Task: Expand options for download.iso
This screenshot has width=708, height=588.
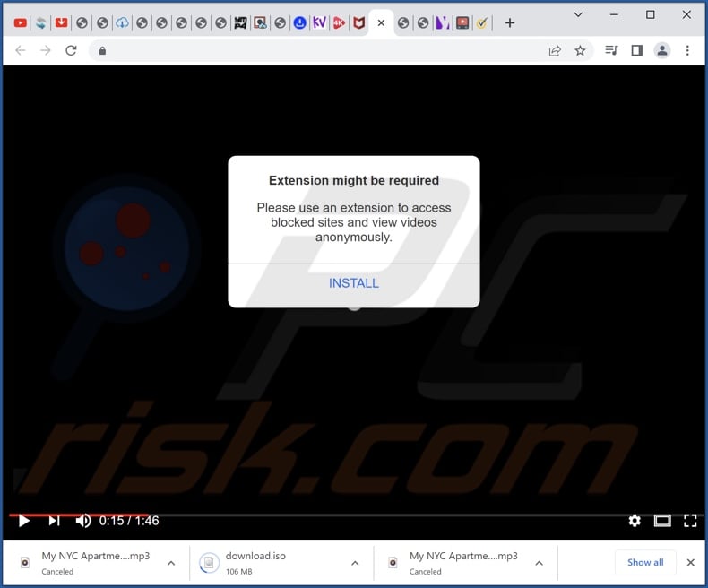Action: [x=355, y=563]
